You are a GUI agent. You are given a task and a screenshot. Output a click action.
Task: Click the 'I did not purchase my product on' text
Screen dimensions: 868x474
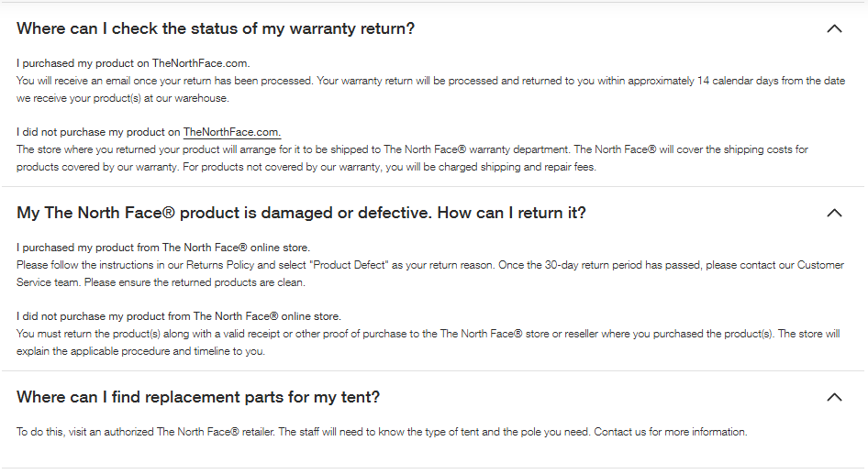click(98, 132)
